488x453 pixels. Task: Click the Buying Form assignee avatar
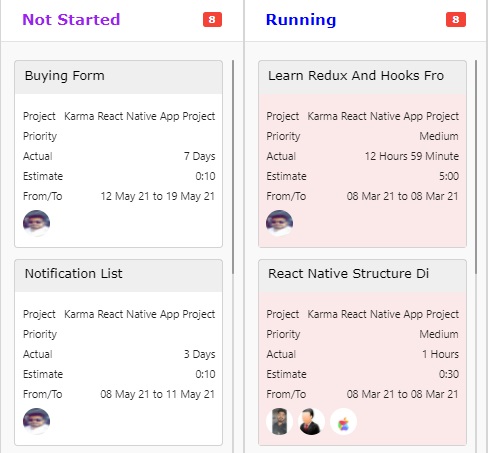point(36,223)
